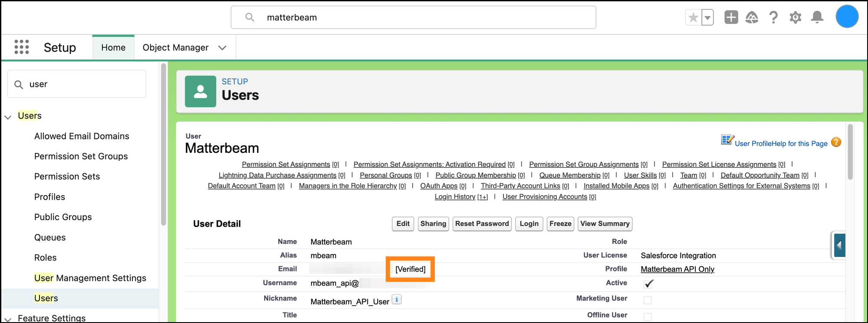This screenshot has height=323, width=868.
Task: Open the Object Manager tab dropdown chevron
Action: click(x=222, y=48)
